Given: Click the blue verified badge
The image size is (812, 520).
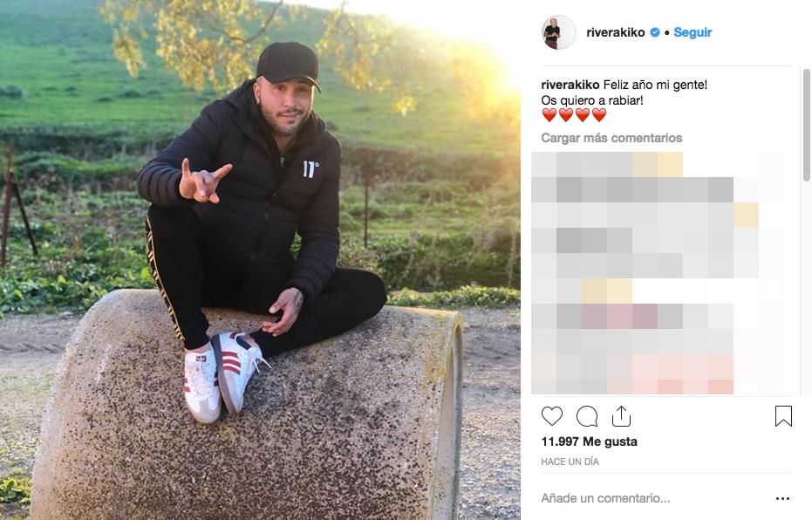Looking at the screenshot, I should click(654, 32).
